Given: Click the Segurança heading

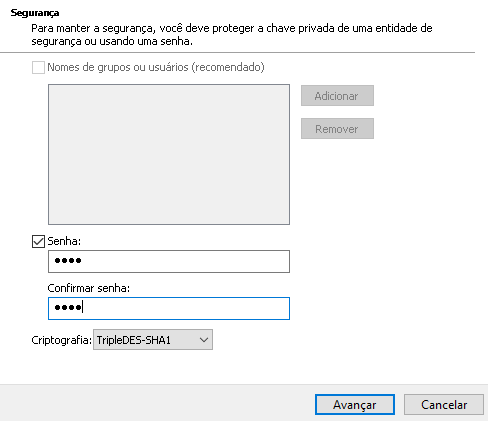Looking at the screenshot, I should [35, 13].
